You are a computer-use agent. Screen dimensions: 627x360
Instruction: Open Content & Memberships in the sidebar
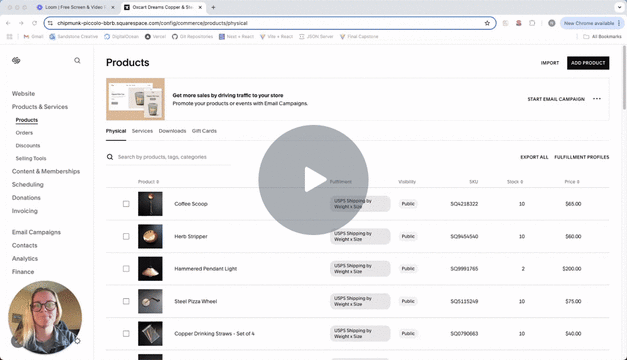[x=46, y=171]
